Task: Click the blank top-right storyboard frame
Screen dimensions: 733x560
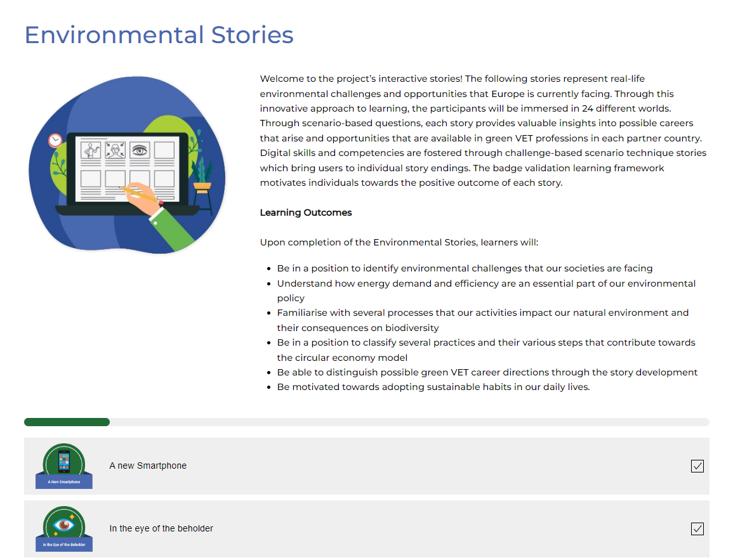Action: 164,150
